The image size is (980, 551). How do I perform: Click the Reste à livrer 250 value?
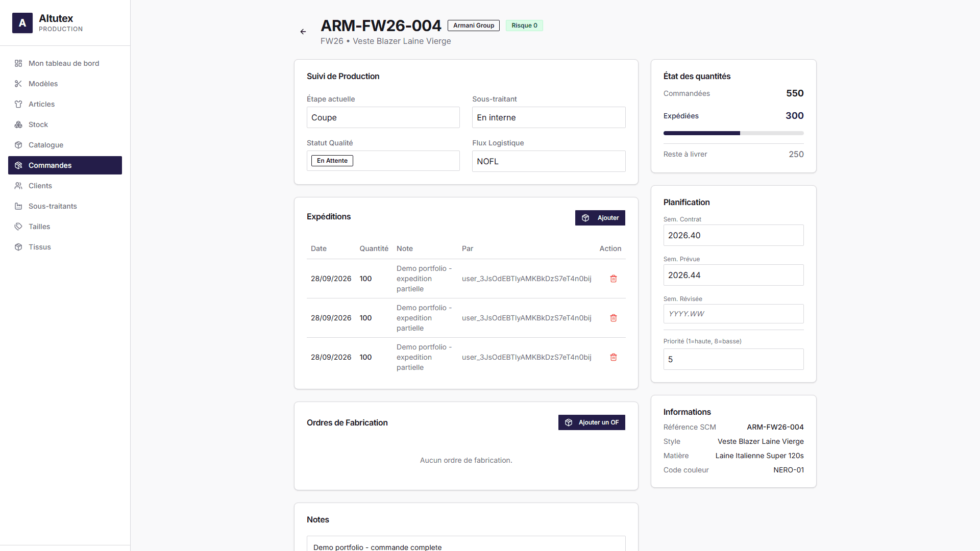click(x=796, y=154)
